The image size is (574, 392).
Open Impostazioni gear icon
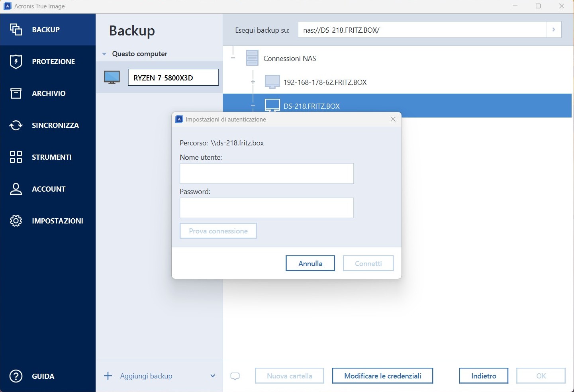(16, 221)
